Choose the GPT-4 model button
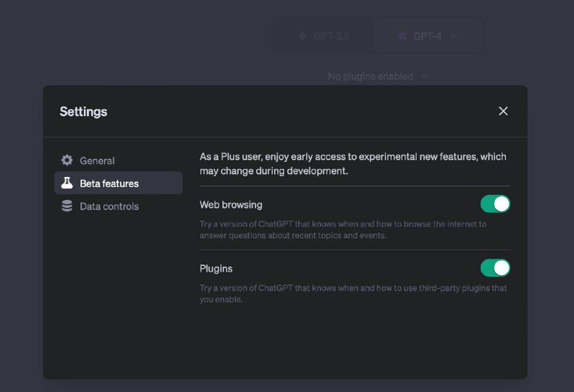This screenshot has width=574, height=392. click(x=428, y=36)
